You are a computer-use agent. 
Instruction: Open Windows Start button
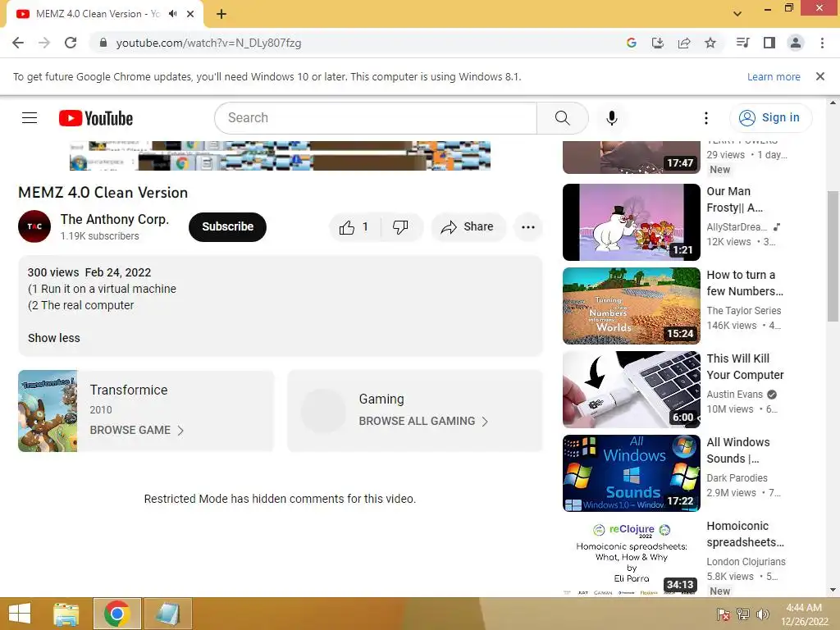click(x=20, y=614)
